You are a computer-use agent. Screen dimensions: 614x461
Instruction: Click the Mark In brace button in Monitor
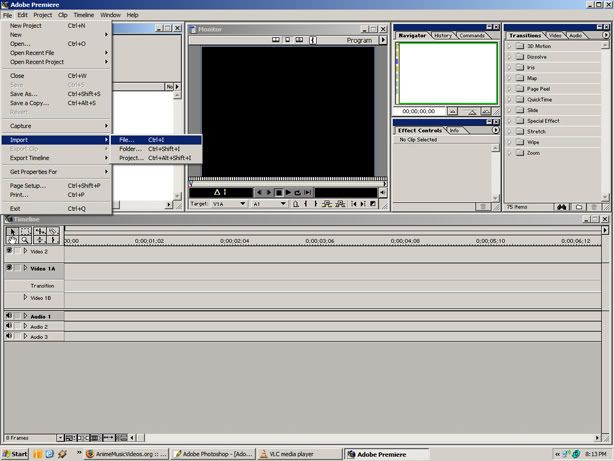point(305,204)
